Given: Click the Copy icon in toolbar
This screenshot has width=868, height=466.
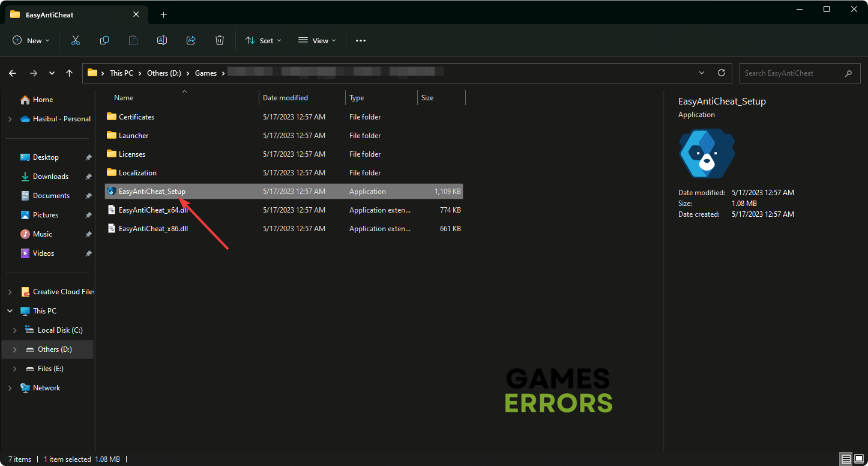Looking at the screenshot, I should (104, 40).
